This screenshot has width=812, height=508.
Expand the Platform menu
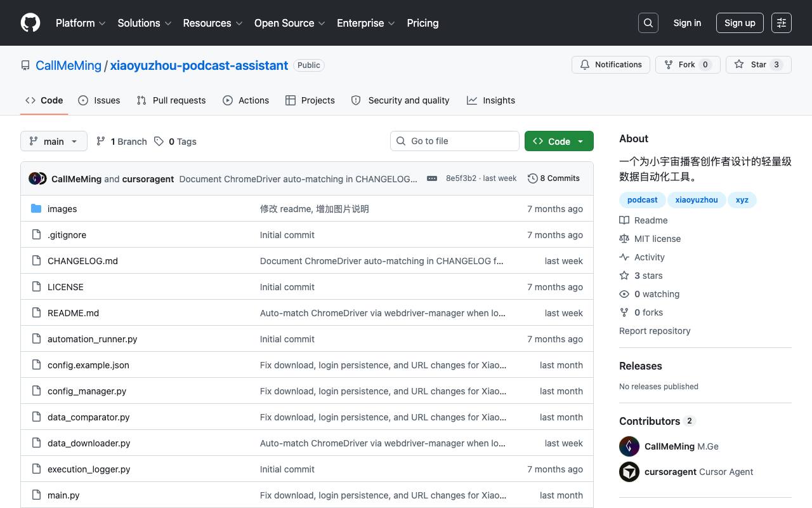click(x=81, y=23)
